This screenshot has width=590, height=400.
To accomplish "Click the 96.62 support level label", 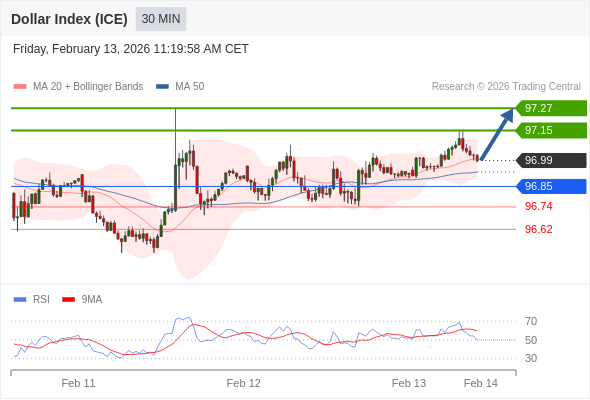I will click(538, 229).
